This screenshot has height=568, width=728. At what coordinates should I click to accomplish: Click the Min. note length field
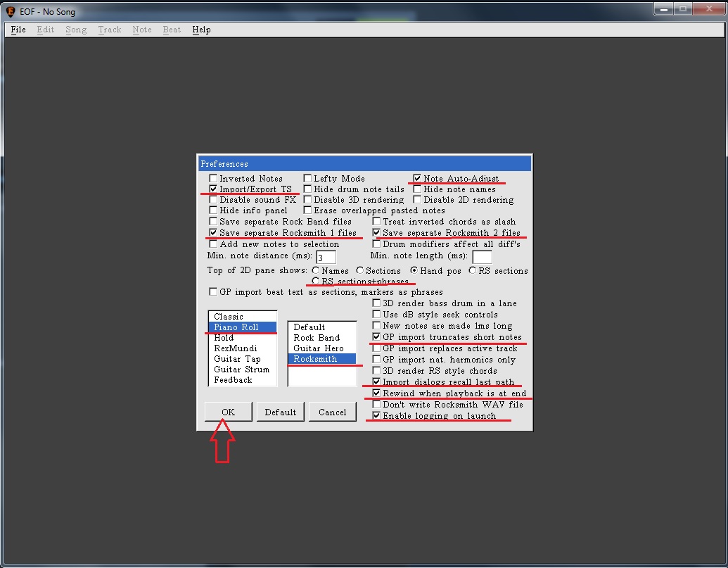point(482,257)
